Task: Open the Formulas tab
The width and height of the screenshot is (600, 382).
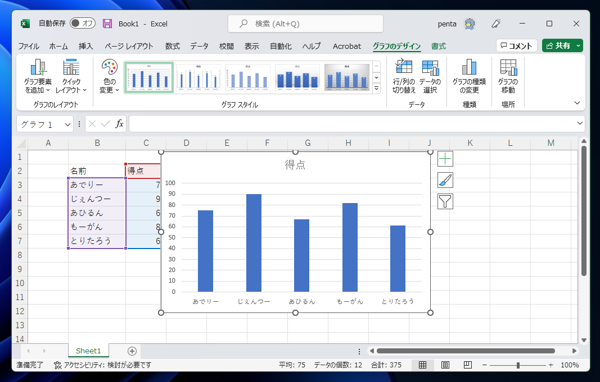Action: 172,46
